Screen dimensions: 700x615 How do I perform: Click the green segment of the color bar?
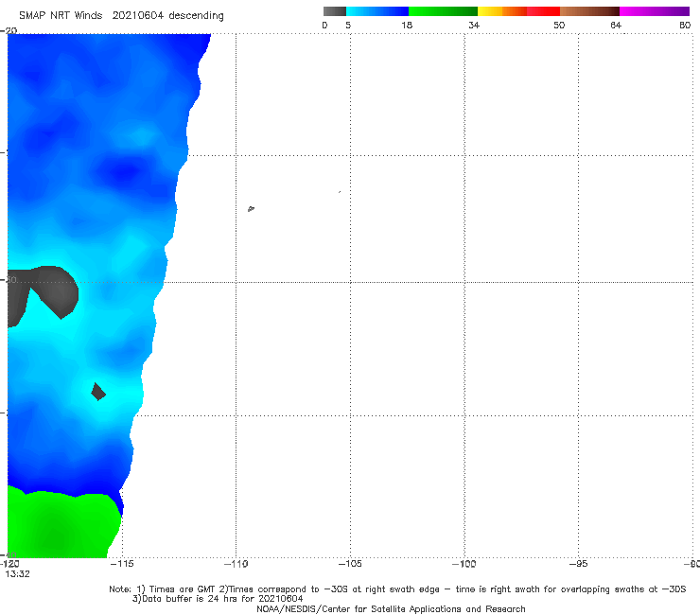443,11
